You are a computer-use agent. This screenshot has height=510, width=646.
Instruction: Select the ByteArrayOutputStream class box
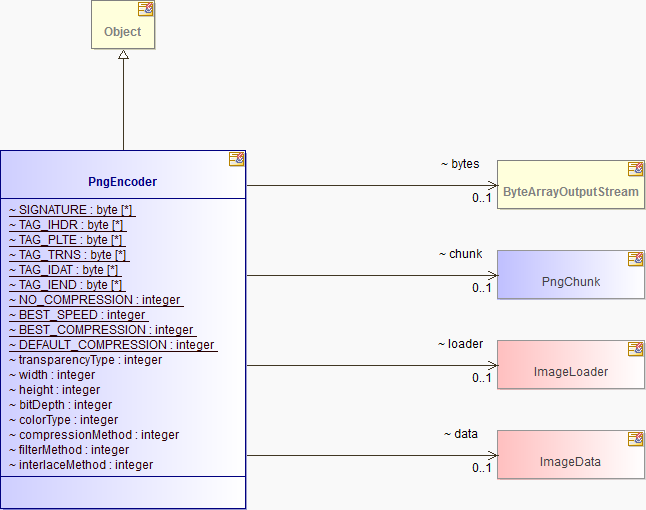(571, 185)
